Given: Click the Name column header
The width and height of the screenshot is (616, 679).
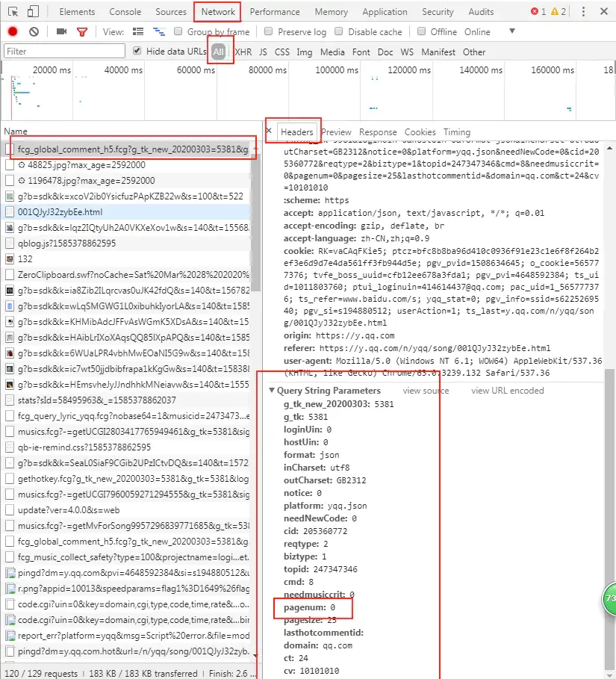Looking at the screenshot, I should pyautogui.click(x=16, y=131).
